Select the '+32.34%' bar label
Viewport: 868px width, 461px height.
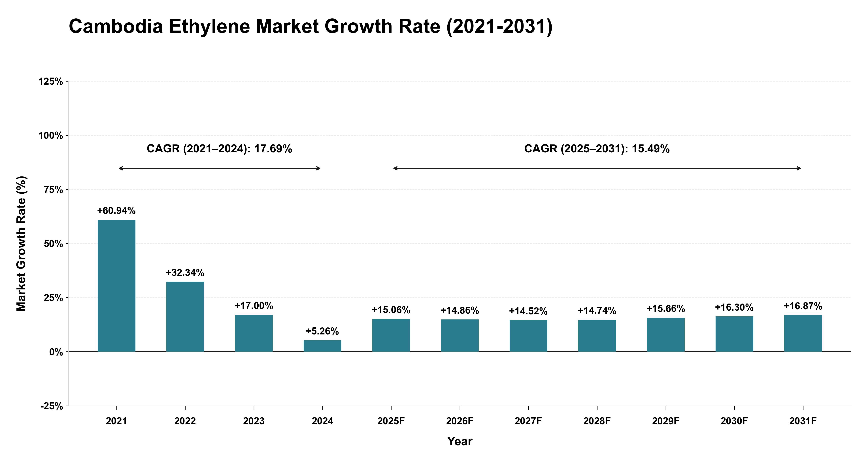[x=185, y=273]
